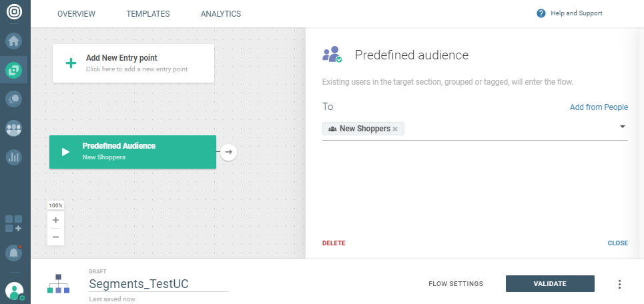Zoom out the flow canvas
Viewport: 644px width, 304px height.
[x=55, y=237]
